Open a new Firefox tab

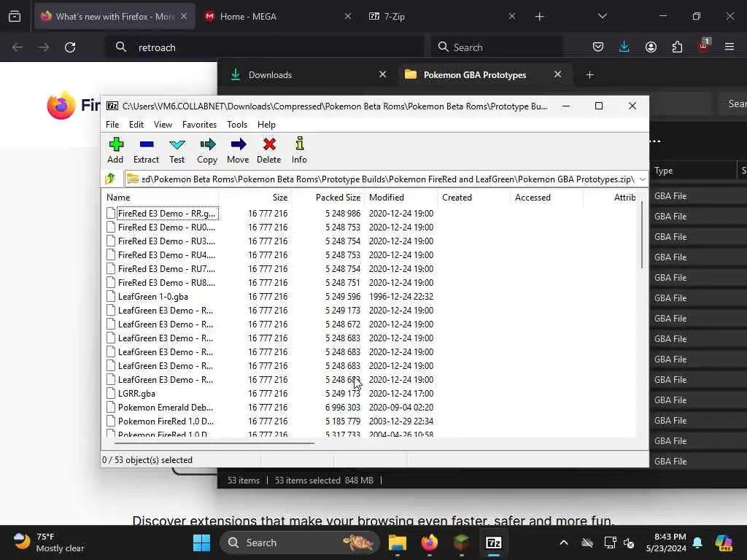pos(539,17)
